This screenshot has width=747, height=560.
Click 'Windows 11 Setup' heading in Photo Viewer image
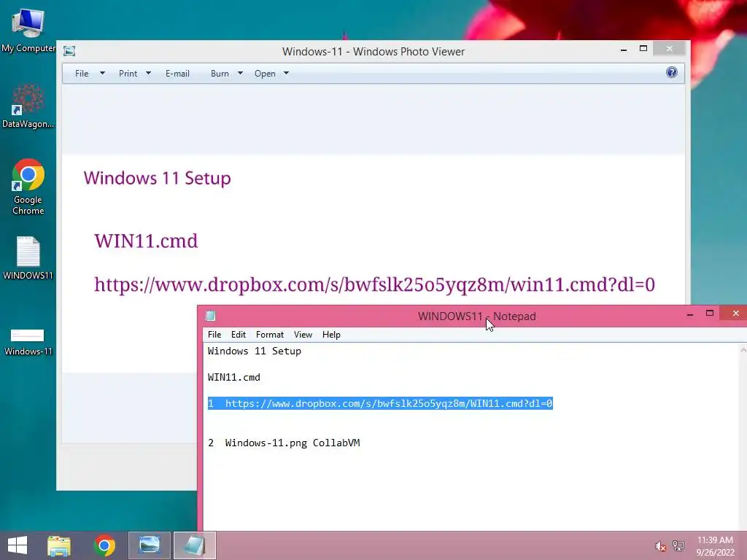tap(158, 178)
